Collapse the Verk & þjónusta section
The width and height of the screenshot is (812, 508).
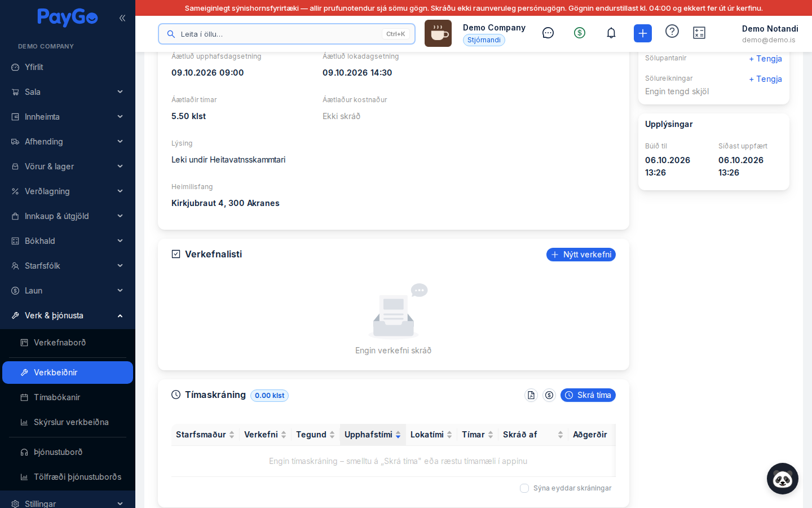click(x=68, y=316)
